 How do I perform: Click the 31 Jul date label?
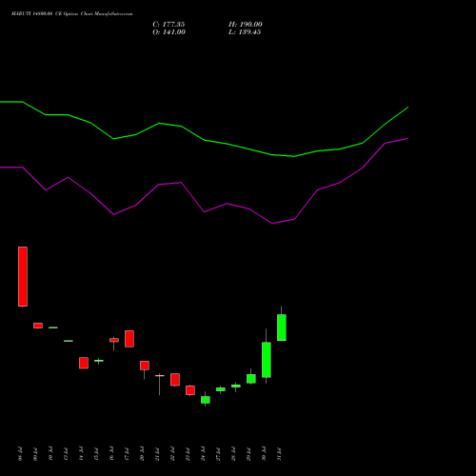[279, 454]
